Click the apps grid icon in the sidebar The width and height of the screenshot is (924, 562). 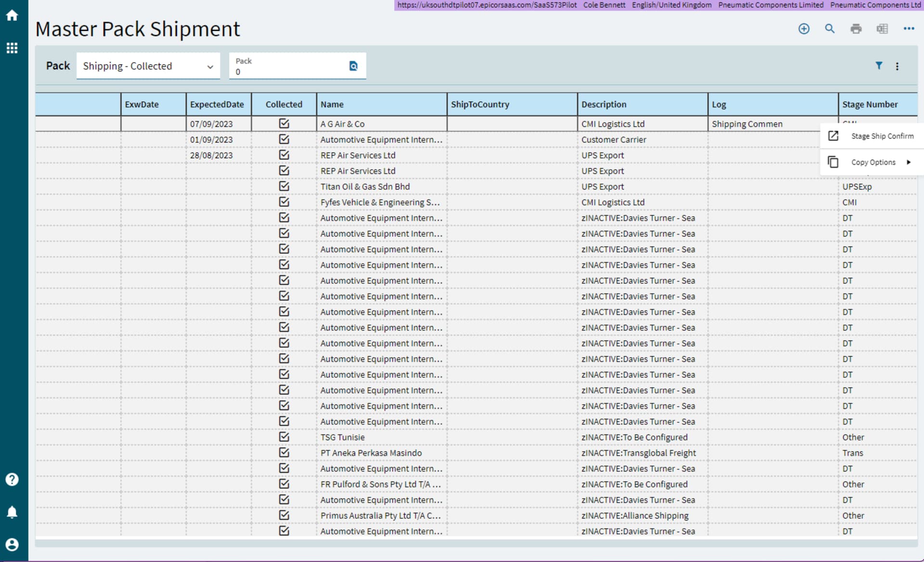coord(12,48)
